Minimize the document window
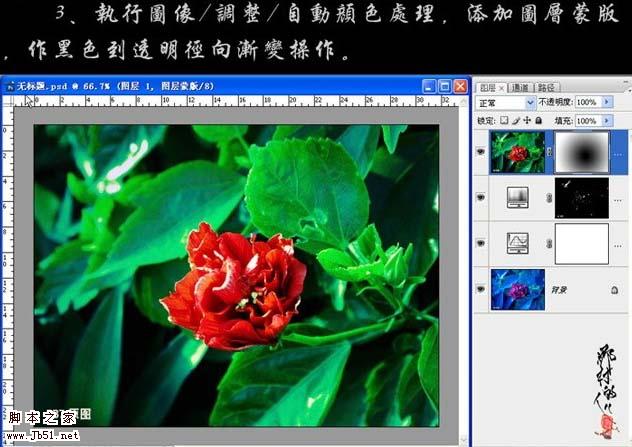 click(429, 86)
